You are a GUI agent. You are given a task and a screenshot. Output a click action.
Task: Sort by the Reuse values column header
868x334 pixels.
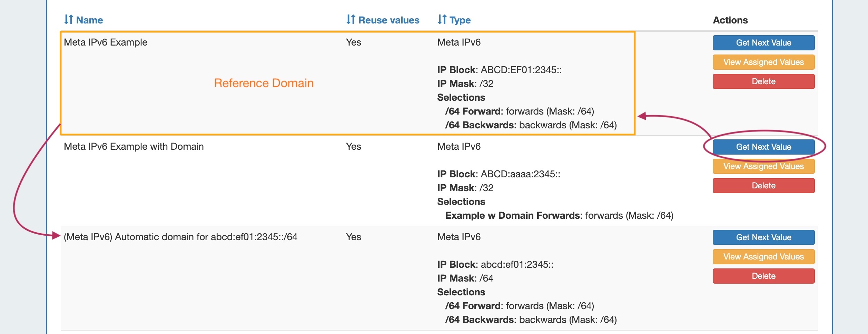pyautogui.click(x=389, y=20)
